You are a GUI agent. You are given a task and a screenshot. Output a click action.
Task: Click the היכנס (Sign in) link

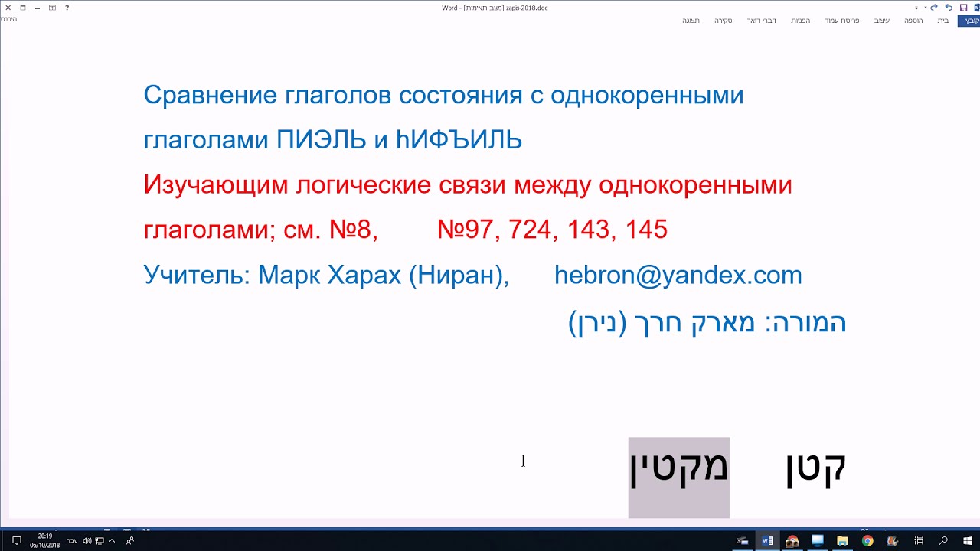(8, 19)
